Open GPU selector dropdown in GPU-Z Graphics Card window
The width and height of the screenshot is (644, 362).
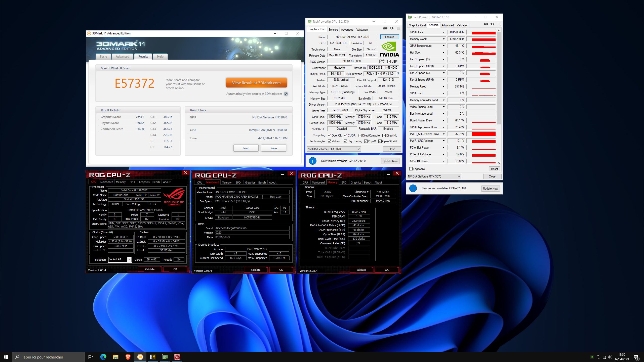coord(334,149)
